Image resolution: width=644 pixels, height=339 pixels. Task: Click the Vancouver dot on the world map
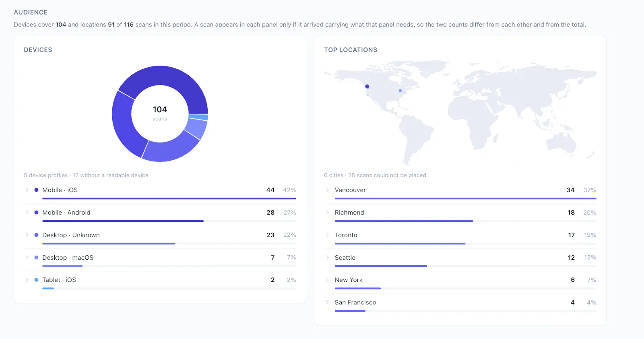click(367, 87)
